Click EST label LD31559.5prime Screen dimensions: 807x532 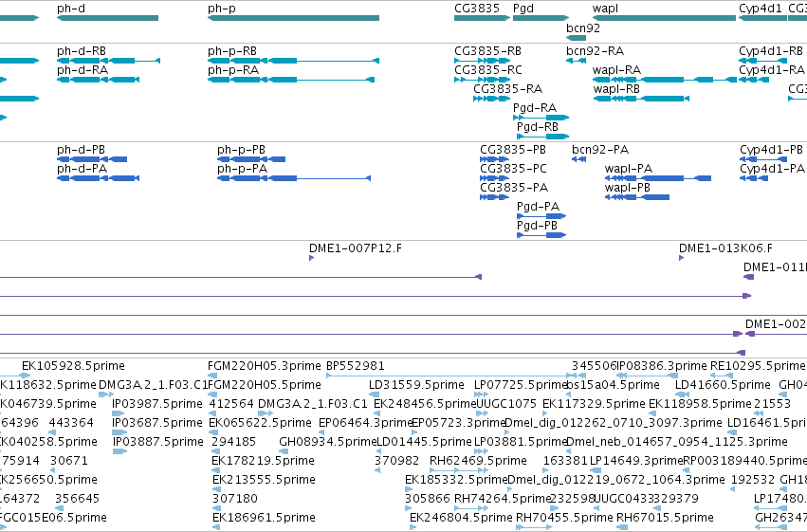[x=416, y=385]
